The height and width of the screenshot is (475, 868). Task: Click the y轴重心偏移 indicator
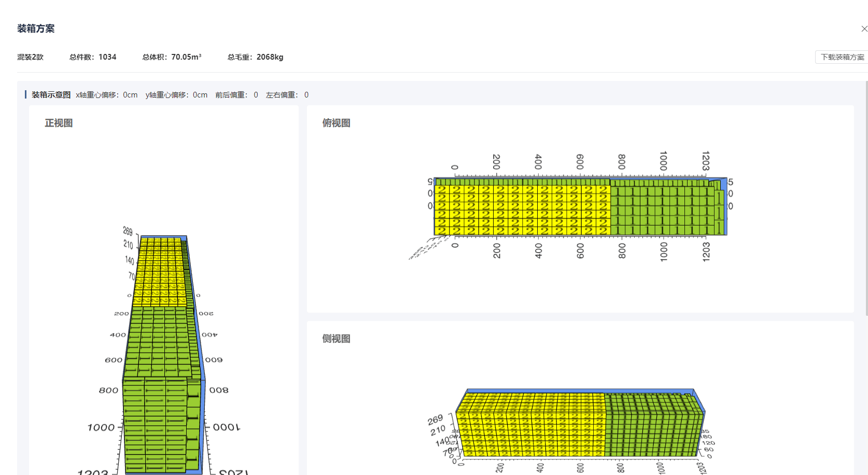176,95
